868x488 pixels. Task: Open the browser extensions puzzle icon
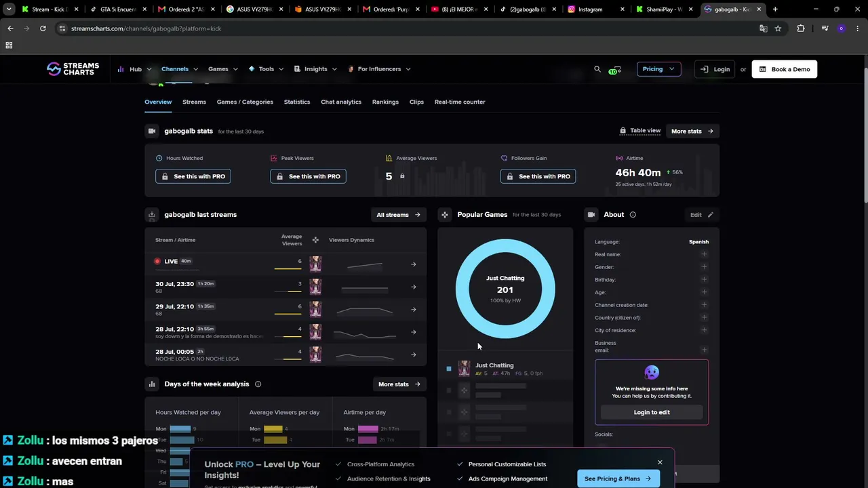click(x=801, y=28)
